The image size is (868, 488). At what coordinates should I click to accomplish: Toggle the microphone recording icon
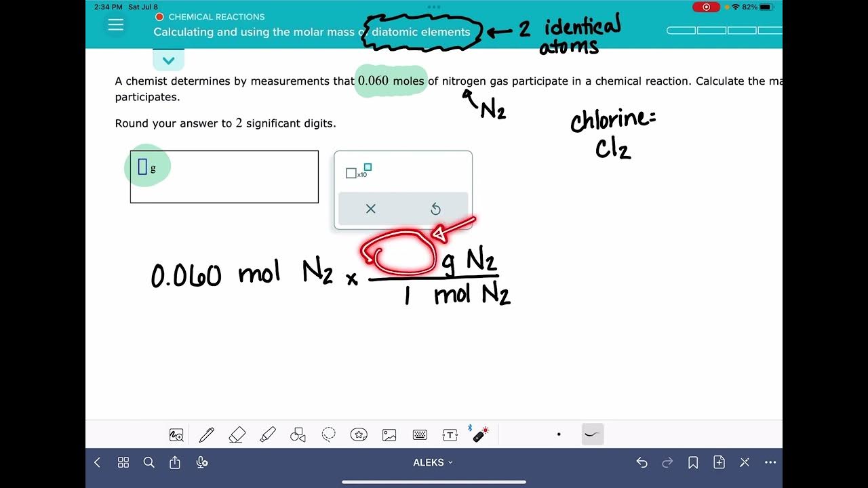[x=201, y=462]
